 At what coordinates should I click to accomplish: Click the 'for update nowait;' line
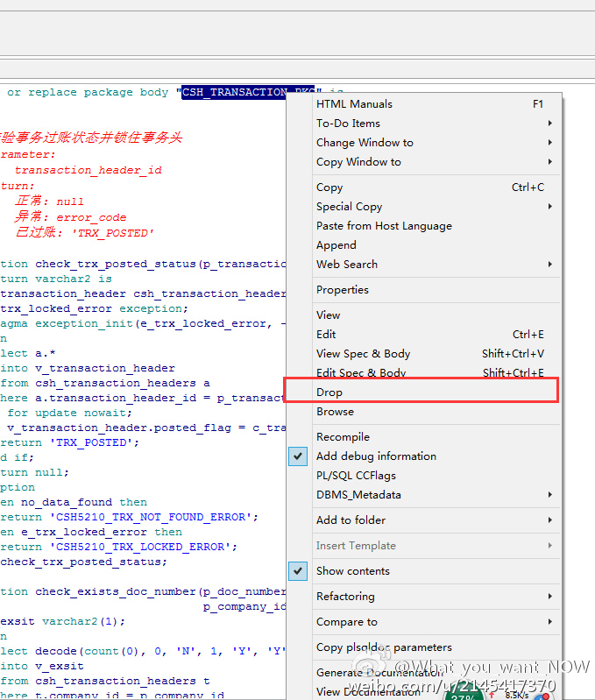click(69, 413)
